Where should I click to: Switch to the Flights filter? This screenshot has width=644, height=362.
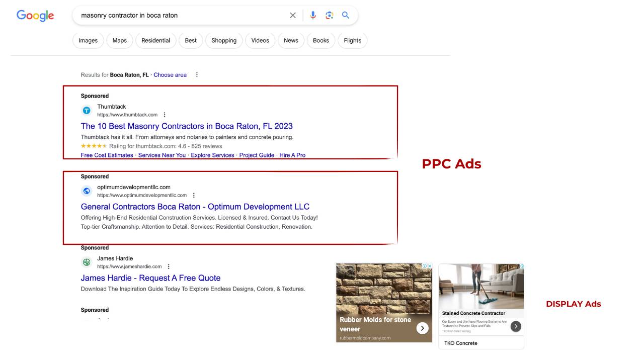pyautogui.click(x=353, y=41)
